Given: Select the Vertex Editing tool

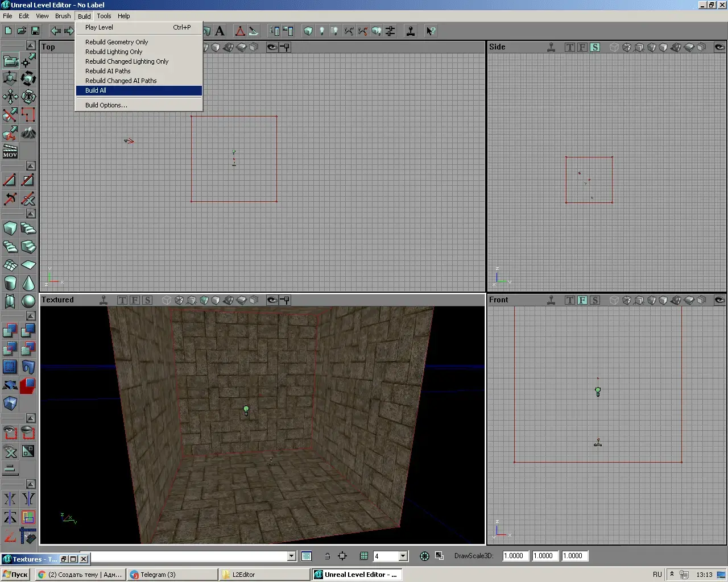Looking at the screenshot, I should pos(28,60).
